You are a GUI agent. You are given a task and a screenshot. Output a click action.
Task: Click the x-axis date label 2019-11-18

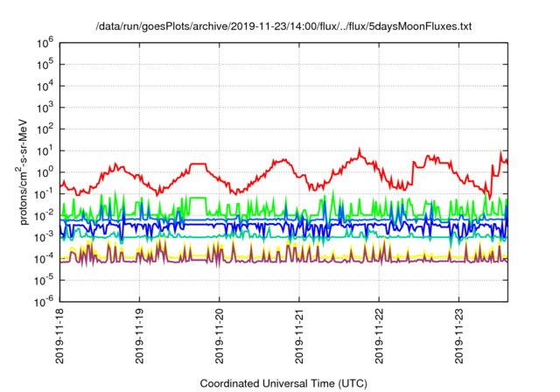[x=59, y=336]
